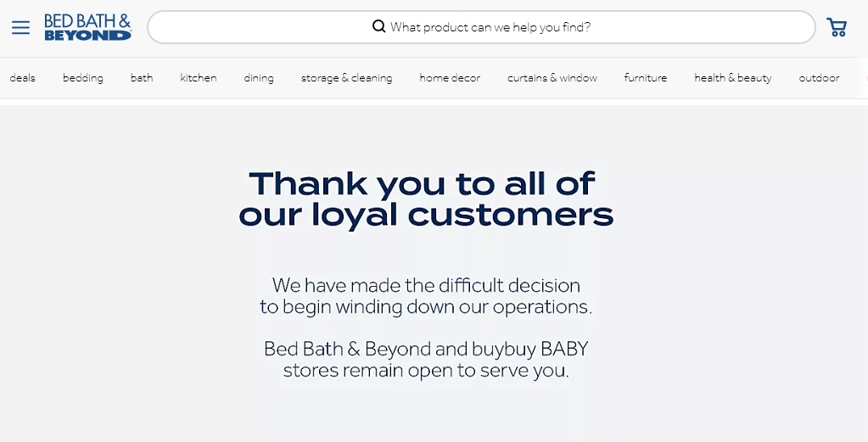Screen dimensions: 868x442
Task: Click the winding down operations message
Action: click(x=426, y=296)
